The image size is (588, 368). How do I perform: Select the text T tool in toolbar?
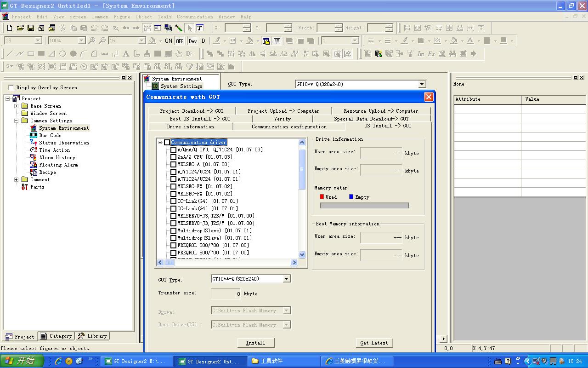pos(199,28)
